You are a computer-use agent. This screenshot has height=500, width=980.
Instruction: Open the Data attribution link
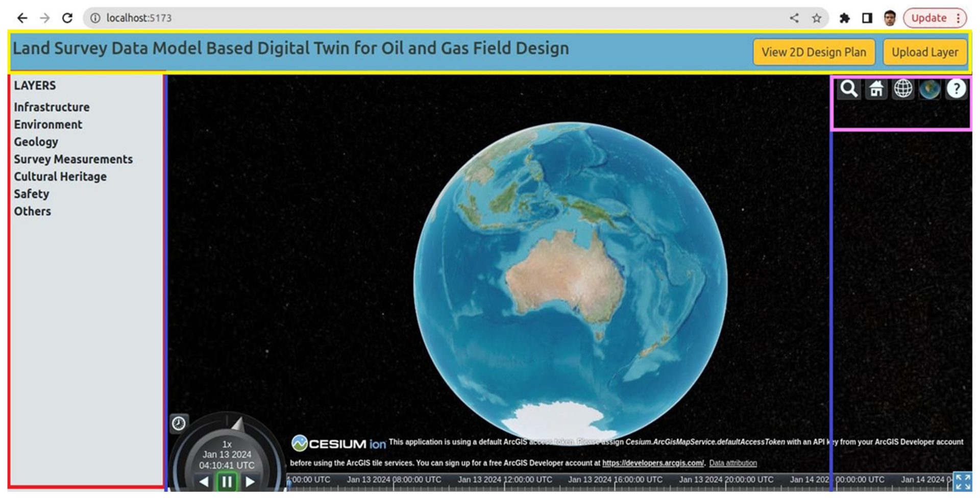[x=733, y=463]
